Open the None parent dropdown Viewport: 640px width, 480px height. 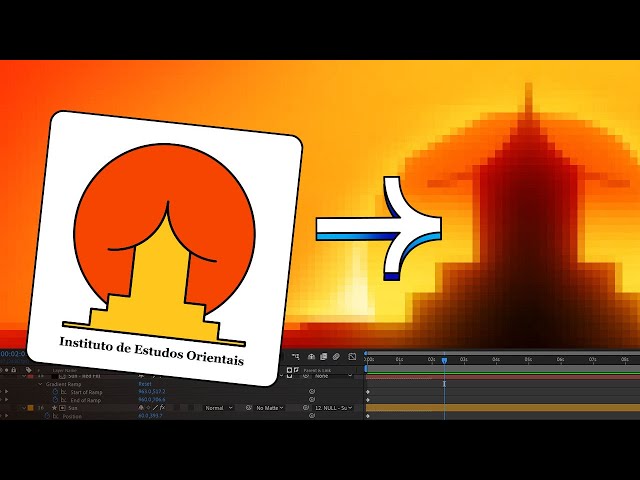[333, 376]
